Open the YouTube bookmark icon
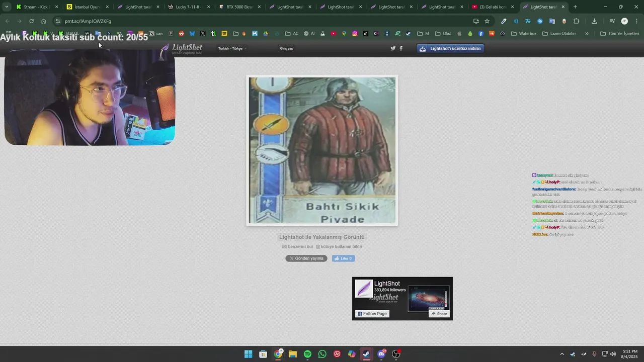The width and height of the screenshot is (644, 362). [334, 34]
